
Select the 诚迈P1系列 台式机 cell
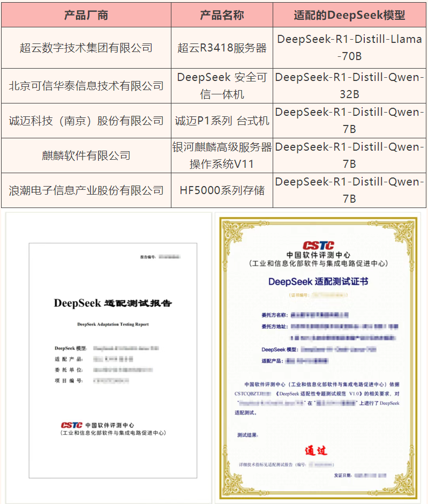(x=222, y=121)
